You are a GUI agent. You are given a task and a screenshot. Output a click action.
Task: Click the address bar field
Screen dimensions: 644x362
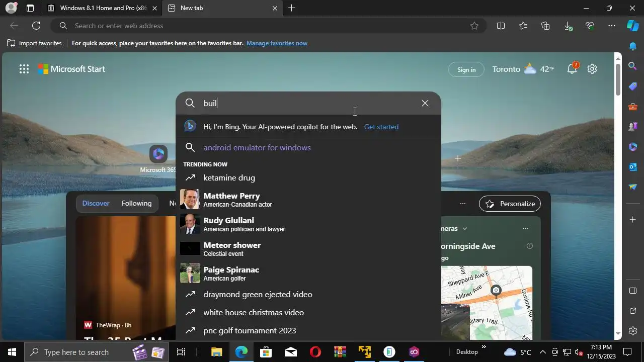click(269, 26)
